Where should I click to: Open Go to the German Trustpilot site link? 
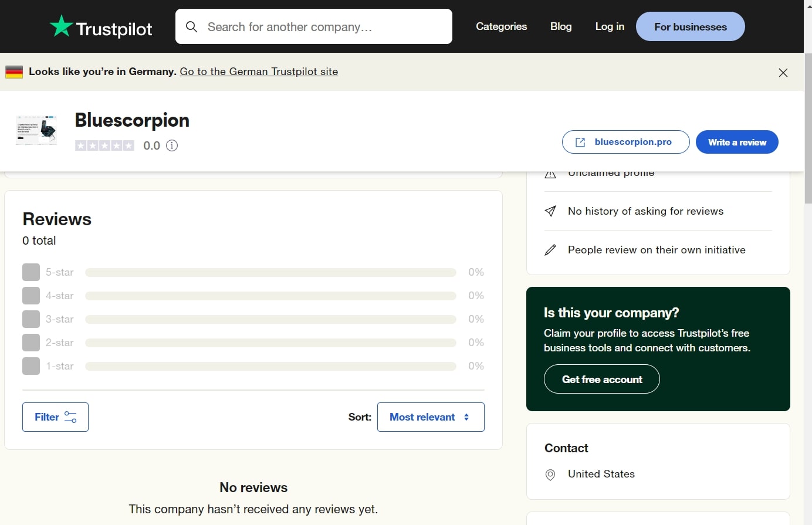(x=259, y=72)
